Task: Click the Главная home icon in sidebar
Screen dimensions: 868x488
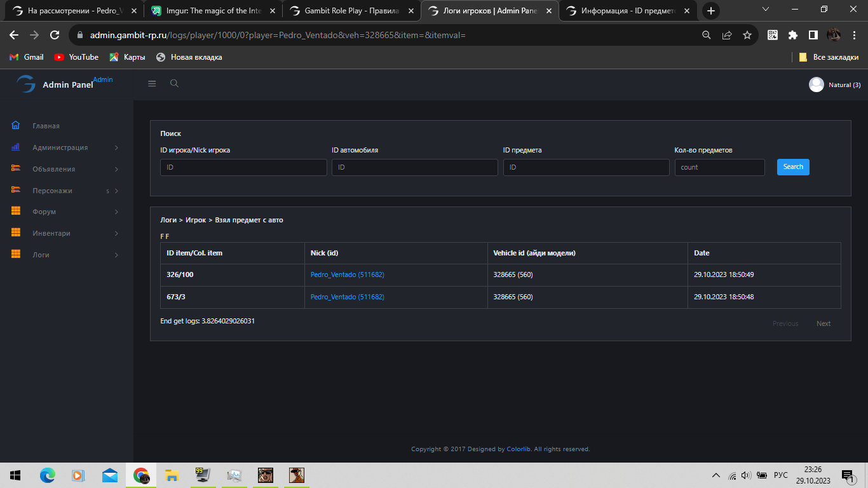Action: pyautogui.click(x=16, y=126)
